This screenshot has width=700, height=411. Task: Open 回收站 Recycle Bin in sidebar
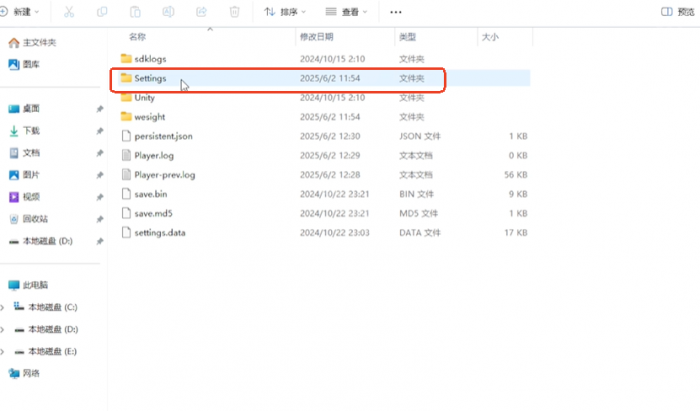click(x=29, y=219)
